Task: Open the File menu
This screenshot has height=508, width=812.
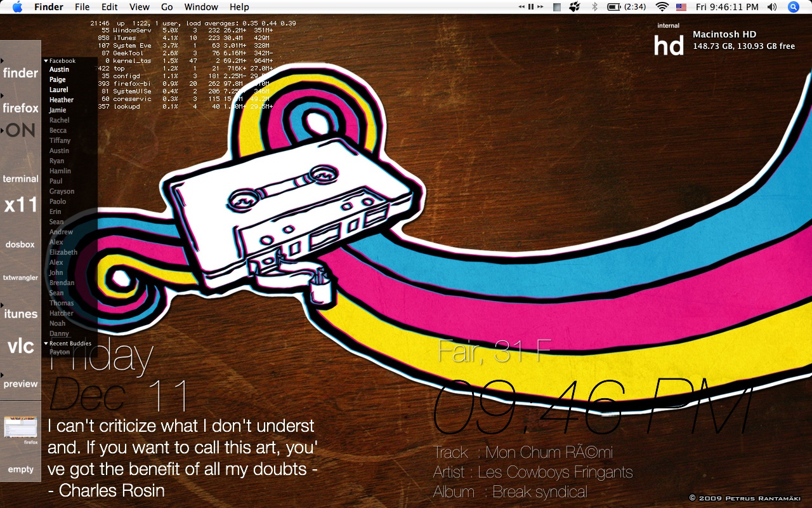Action: 82,7
